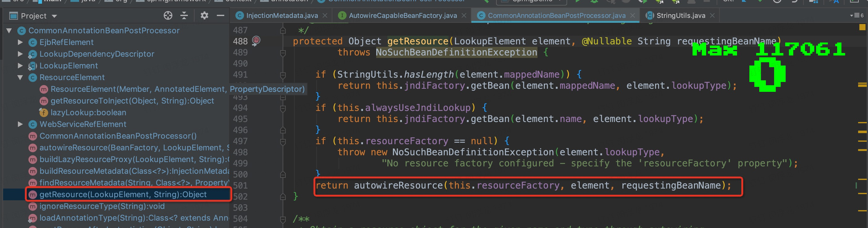Viewport: 868px width, 228px height.
Task: Expand the EjbRefElement class node
Action: tap(20, 43)
